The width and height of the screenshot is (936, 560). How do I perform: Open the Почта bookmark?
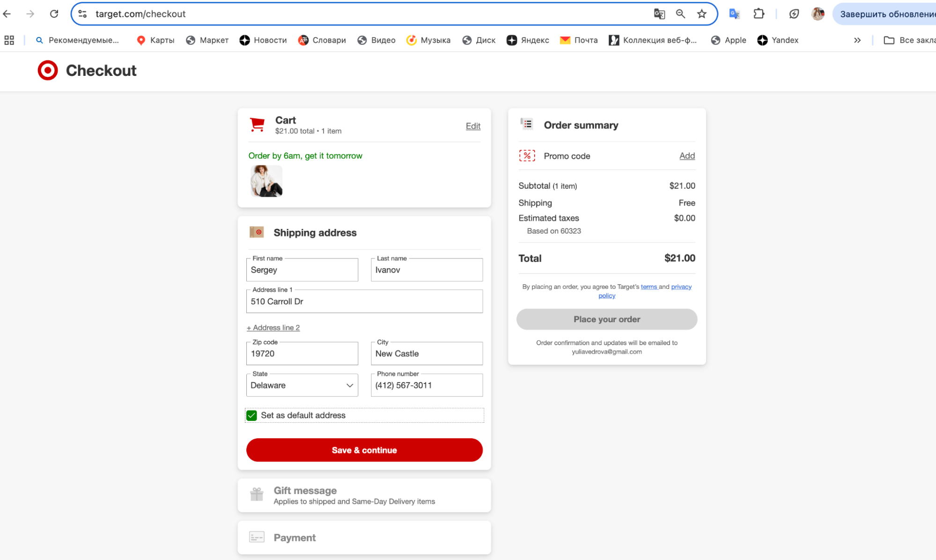[579, 40]
